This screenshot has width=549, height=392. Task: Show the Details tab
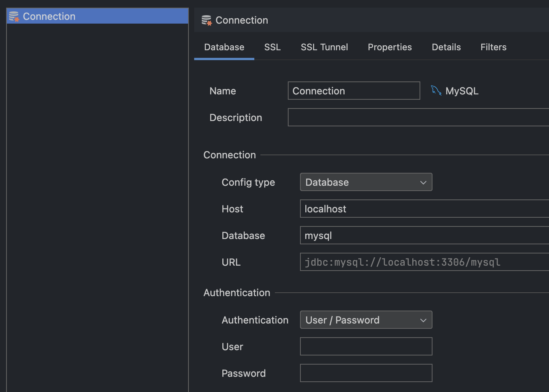point(446,47)
